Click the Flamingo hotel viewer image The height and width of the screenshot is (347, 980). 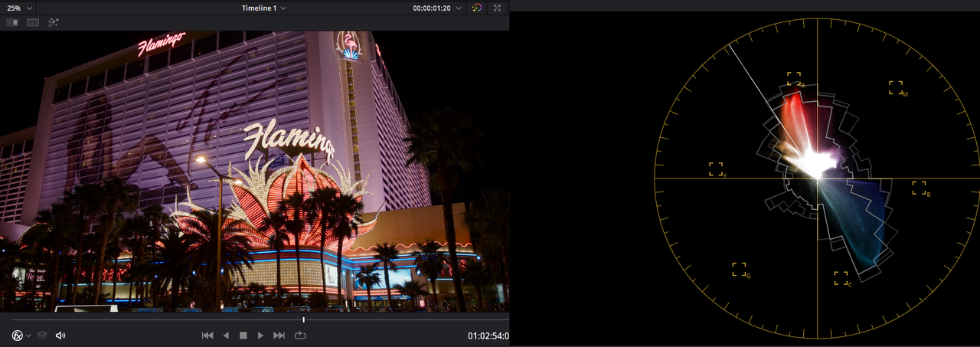[254, 171]
